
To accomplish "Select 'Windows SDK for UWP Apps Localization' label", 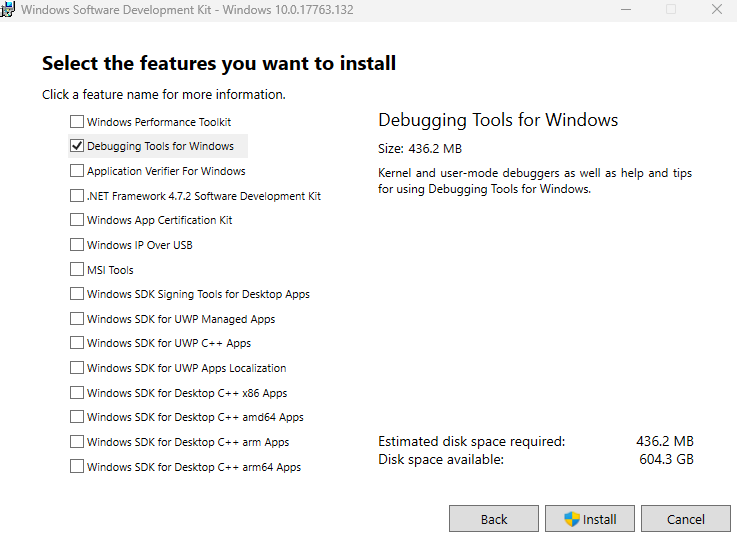I will pyautogui.click(x=187, y=368).
